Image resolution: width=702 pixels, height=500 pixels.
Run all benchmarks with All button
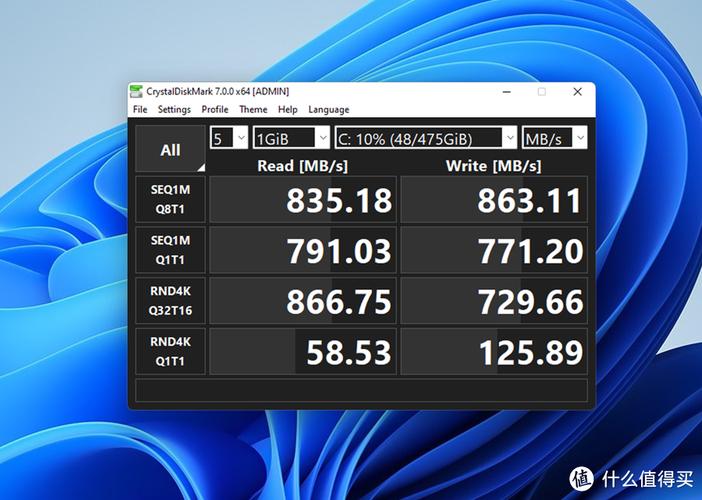(171, 149)
